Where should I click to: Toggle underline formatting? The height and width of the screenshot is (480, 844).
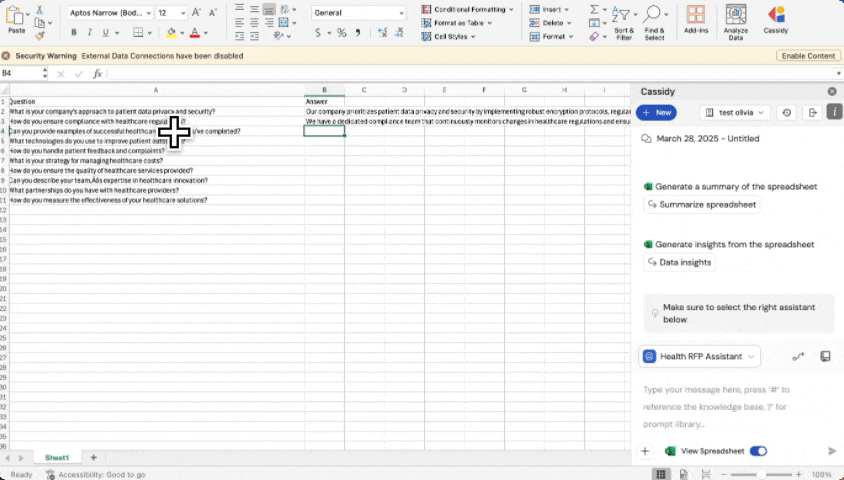tap(106, 33)
